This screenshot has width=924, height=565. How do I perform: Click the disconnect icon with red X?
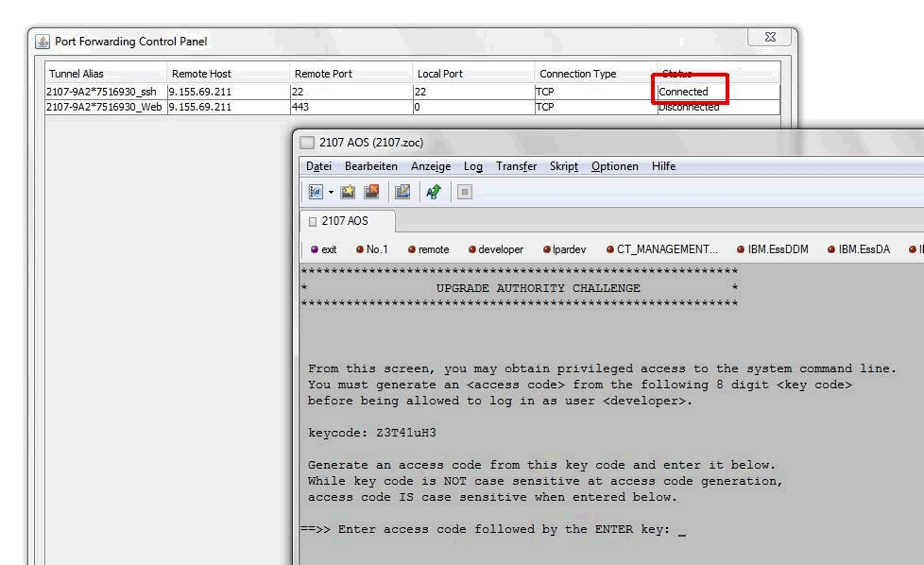tap(371, 192)
